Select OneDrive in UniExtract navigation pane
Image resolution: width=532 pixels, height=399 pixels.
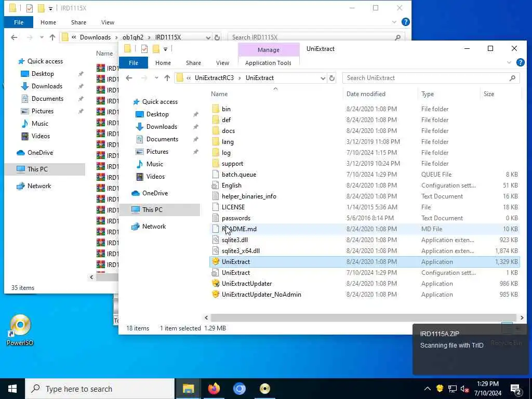coord(155,193)
